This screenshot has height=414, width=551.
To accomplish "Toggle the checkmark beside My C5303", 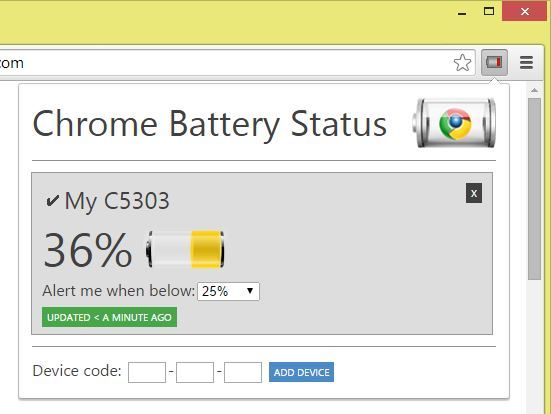I will pyautogui.click(x=53, y=201).
